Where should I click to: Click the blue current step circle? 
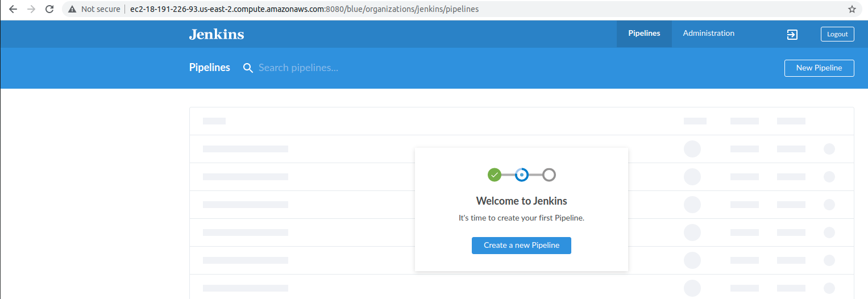(x=522, y=175)
